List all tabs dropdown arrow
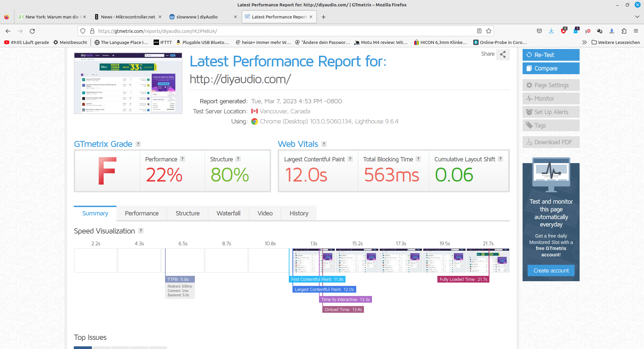Screen dimensions: 644x349 [637, 17]
